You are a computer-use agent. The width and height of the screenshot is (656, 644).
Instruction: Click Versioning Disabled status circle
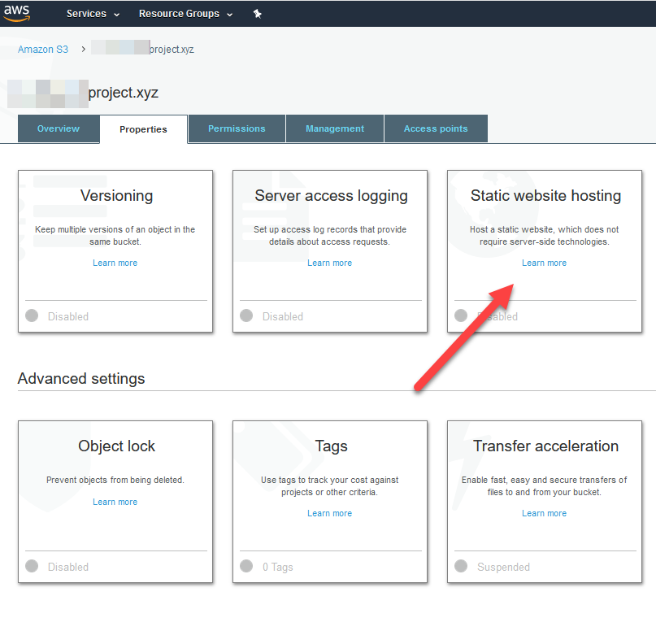[32, 315]
